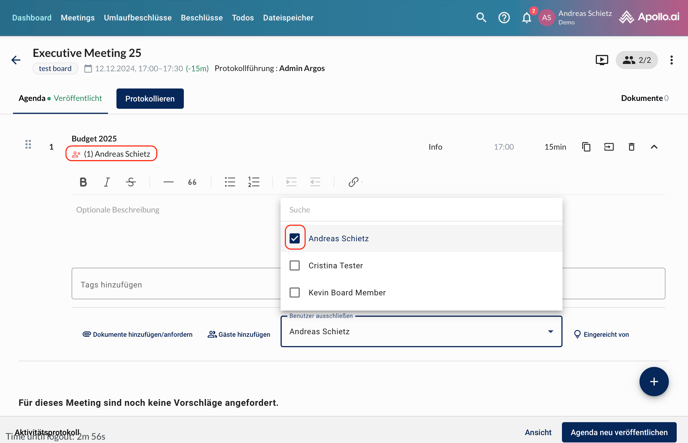Duplicate the Budget 2025 agenda item
The image size is (688, 443).
pos(586,147)
